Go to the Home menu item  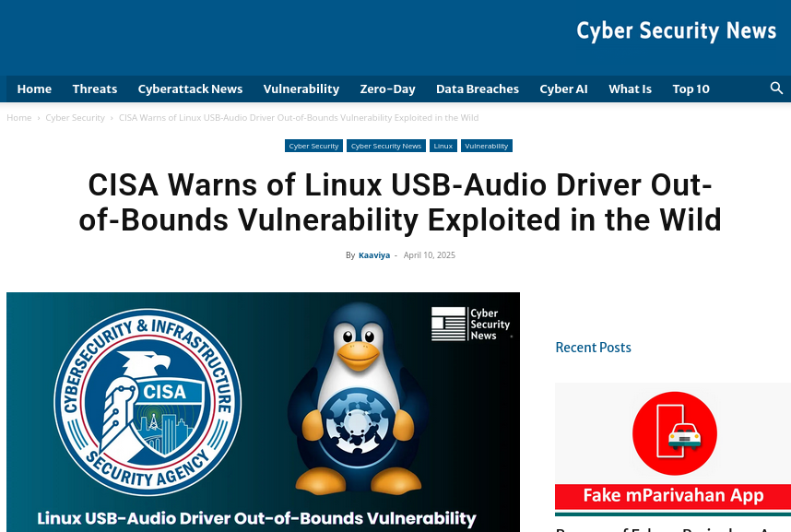tap(34, 89)
